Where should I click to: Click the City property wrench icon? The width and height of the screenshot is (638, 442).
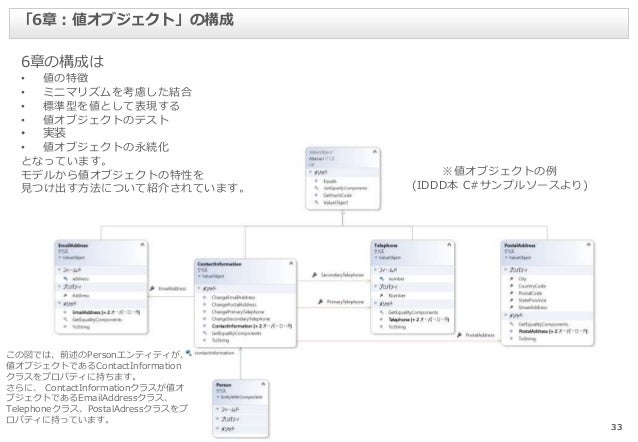point(511,279)
